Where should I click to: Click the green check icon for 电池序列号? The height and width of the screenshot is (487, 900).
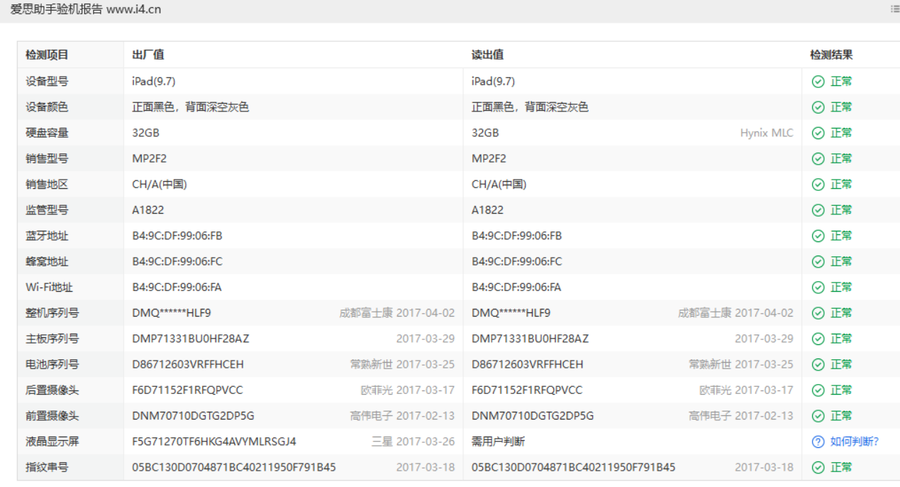(x=818, y=365)
